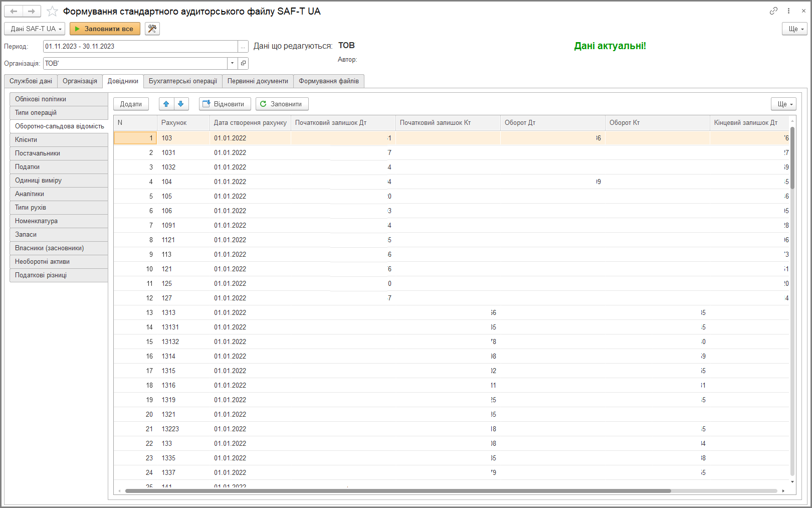The height and width of the screenshot is (508, 812).
Task: Open the Запаси section
Action: pyautogui.click(x=59, y=235)
